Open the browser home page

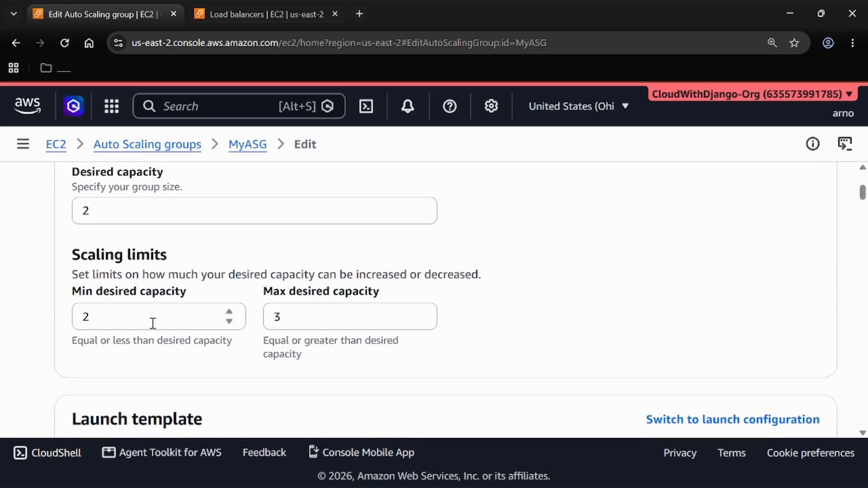[89, 43]
